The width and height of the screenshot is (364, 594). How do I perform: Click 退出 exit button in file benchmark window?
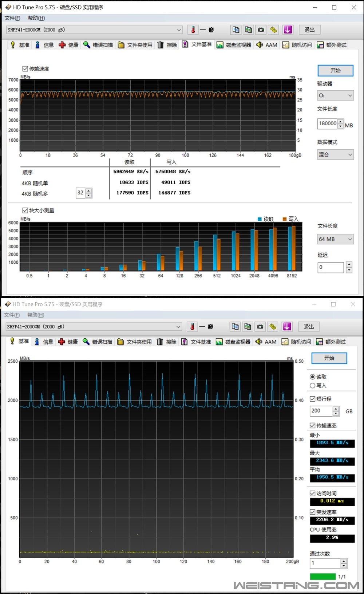pyautogui.click(x=309, y=30)
